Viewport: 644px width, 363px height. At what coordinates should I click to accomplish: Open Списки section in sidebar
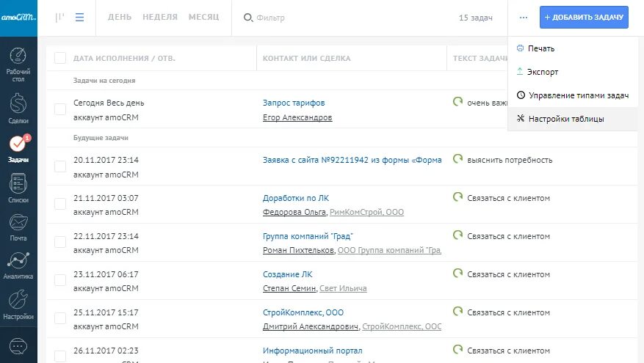(x=18, y=187)
